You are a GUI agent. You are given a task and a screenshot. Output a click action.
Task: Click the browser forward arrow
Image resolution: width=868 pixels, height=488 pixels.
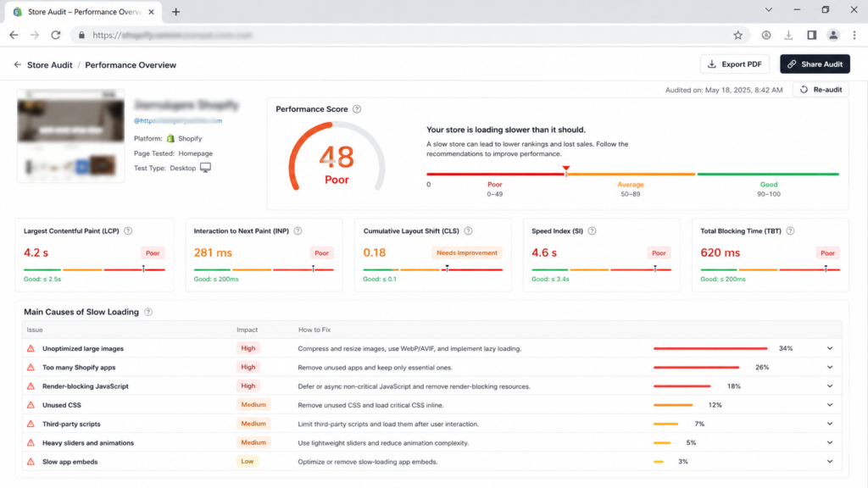click(34, 35)
